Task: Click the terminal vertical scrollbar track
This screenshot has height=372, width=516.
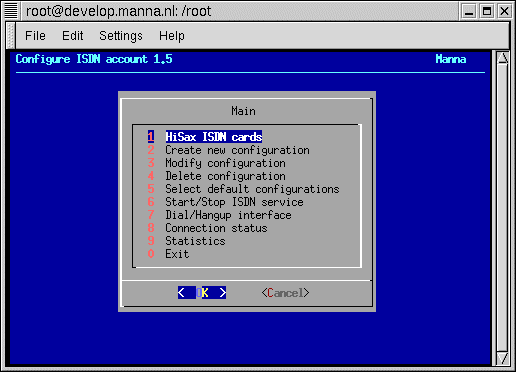Action: pyautogui.click(x=502, y=208)
